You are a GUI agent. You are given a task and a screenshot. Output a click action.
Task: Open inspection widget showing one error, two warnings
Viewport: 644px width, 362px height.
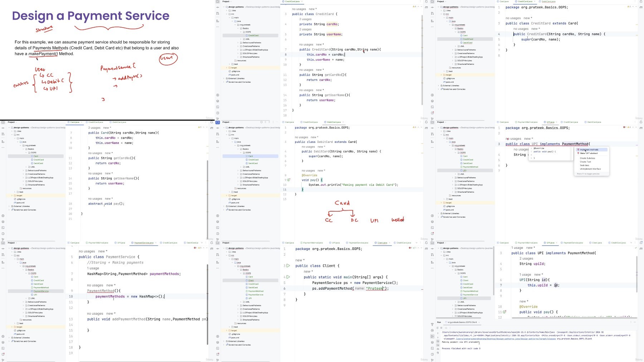(627, 127)
